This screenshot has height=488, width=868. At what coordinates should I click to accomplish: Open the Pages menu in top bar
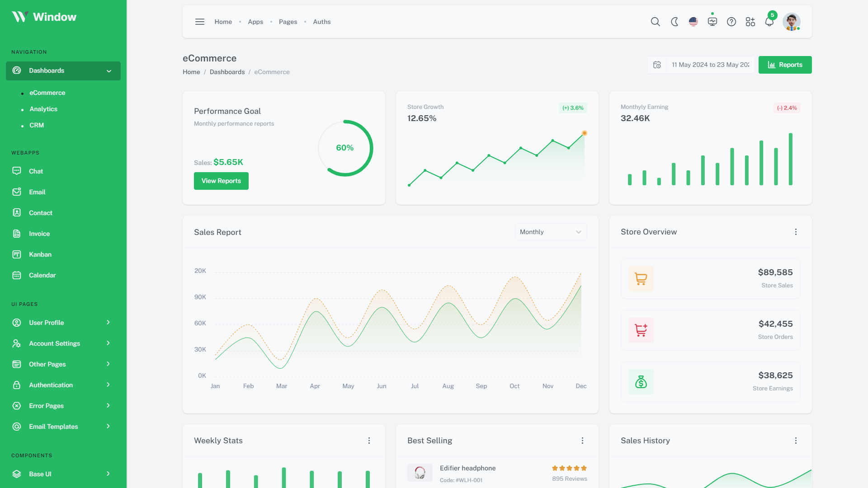[x=288, y=22]
